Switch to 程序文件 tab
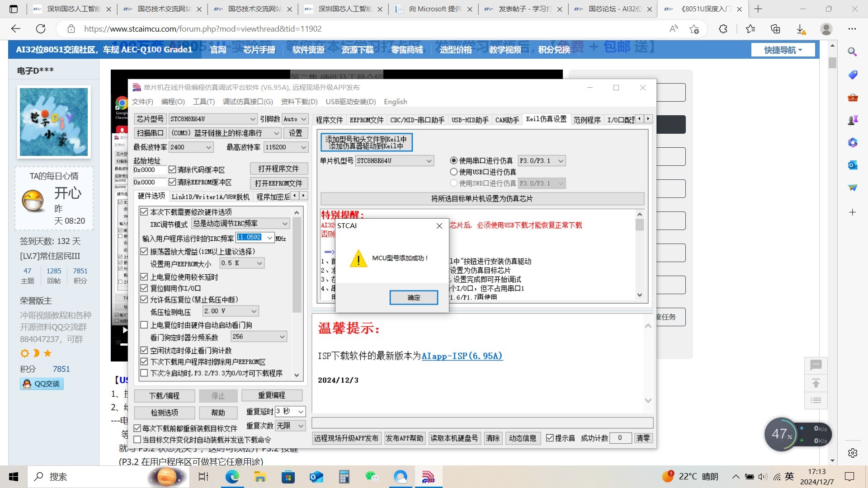Screen dimensions: 868x488 point(329,120)
